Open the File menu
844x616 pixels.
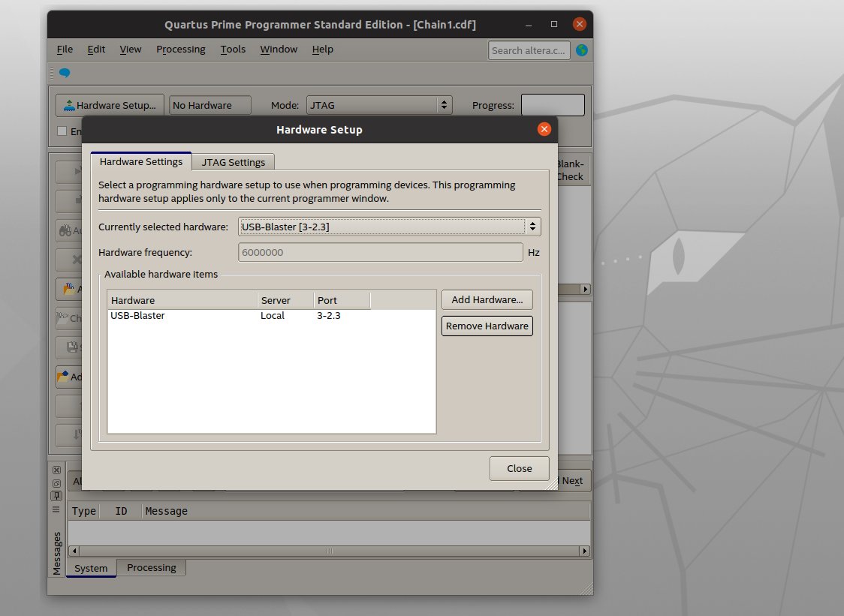pos(65,49)
